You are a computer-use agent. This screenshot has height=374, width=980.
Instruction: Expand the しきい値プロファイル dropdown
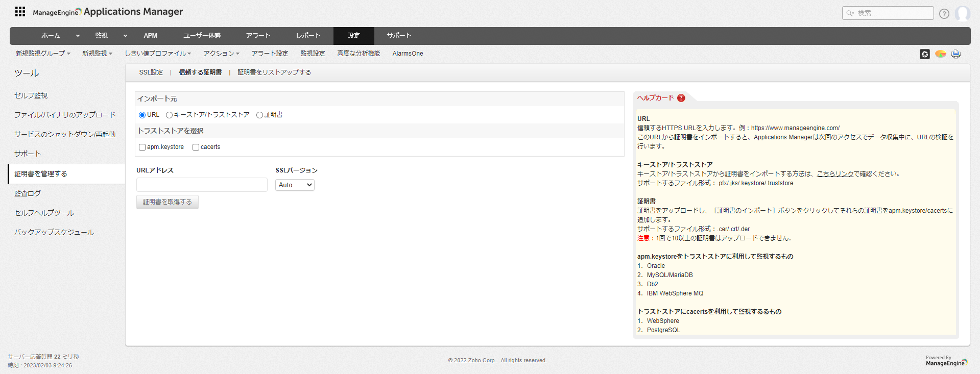coord(158,54)
